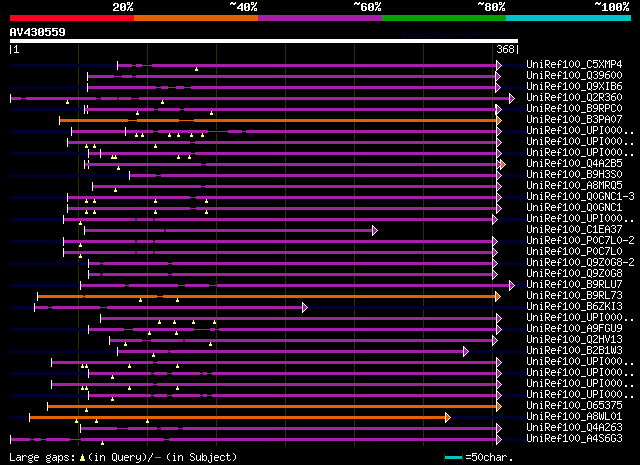
Task: Select the purple Q39600 alignment bar
Action: pyautogui.click(x=292, y=76)
